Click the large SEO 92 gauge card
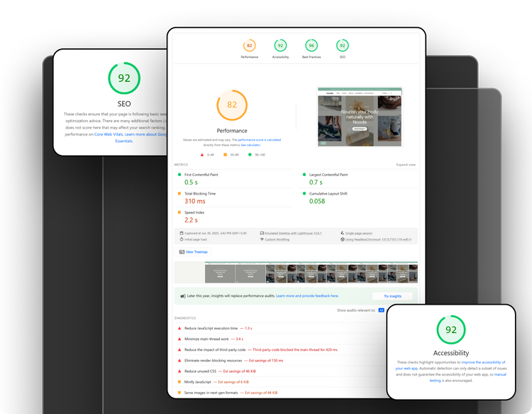This screenshot has height=414, width=532. pyautogui.click(x=124, y=78)
